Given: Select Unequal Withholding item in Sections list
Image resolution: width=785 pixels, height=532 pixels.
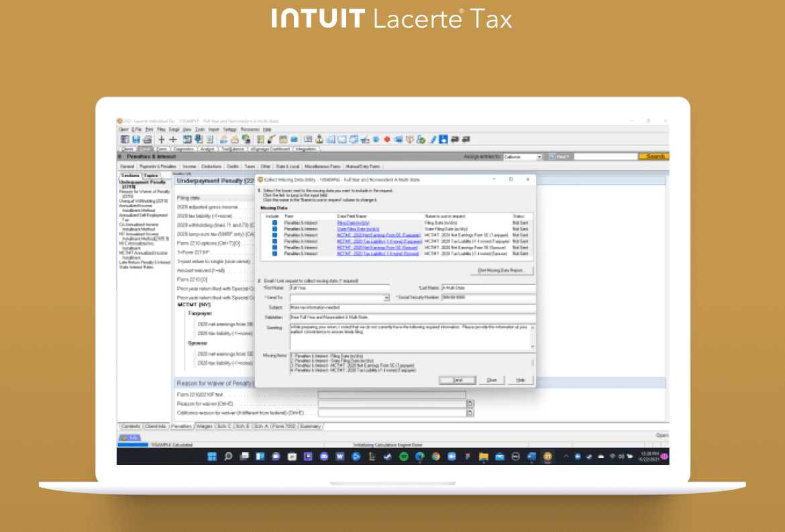Looking at the screenshot, I should coord(143,201).
